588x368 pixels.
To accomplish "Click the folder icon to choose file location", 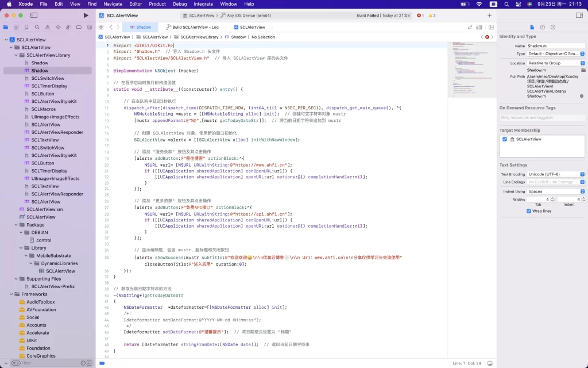I will coord(583,70).
